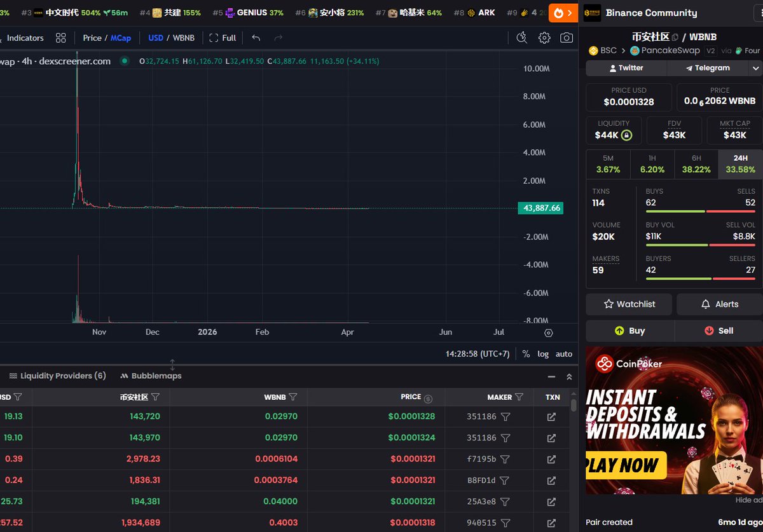Open trending token #6 安小将
Viewport: 763px width, 532px height.
(329, 13)
